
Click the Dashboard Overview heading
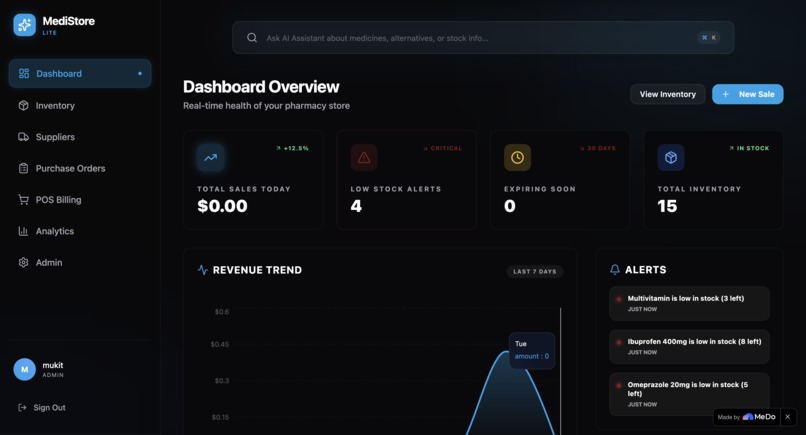point(261,87)
